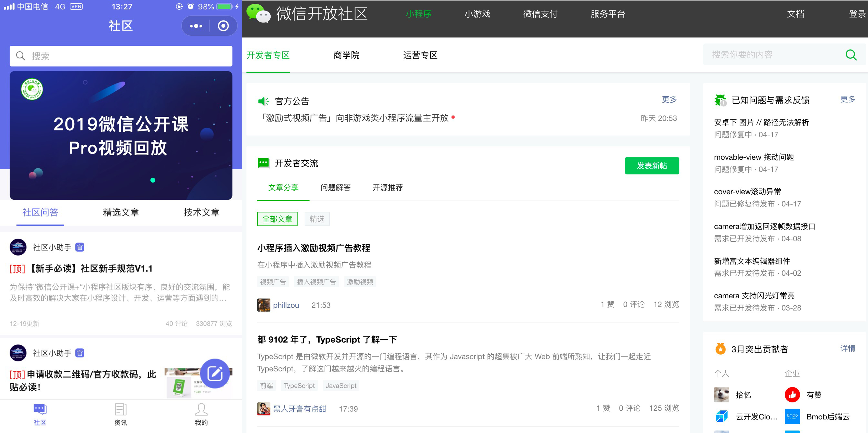Switch to the 问题解答 tab
The image size is (868, 433).
pos(335,187)
